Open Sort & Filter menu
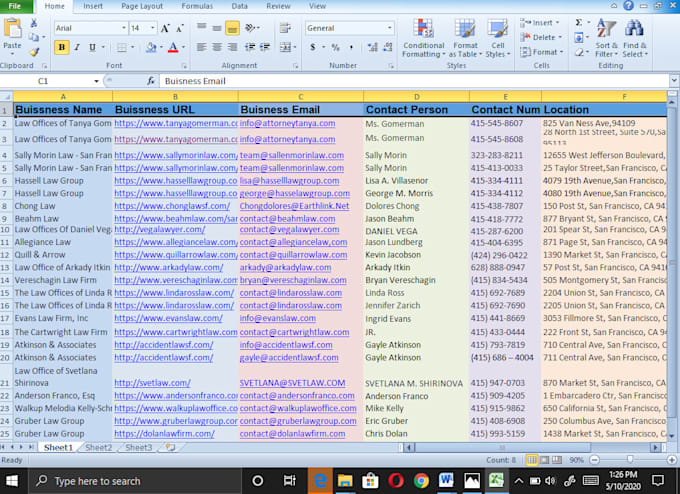This screenshot has width=680, height=494. coord(606,38)
